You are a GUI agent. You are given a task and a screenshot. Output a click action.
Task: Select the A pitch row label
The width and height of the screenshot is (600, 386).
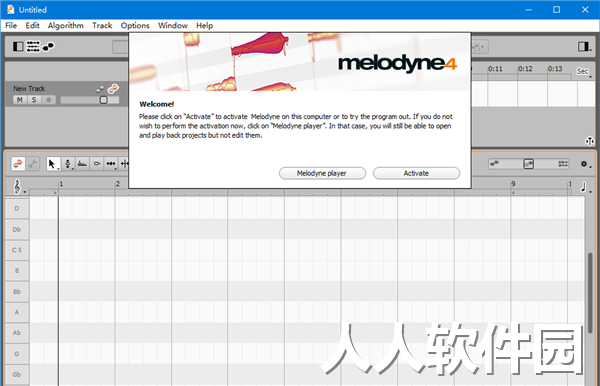pyautogui.click(x=17, y=312)
